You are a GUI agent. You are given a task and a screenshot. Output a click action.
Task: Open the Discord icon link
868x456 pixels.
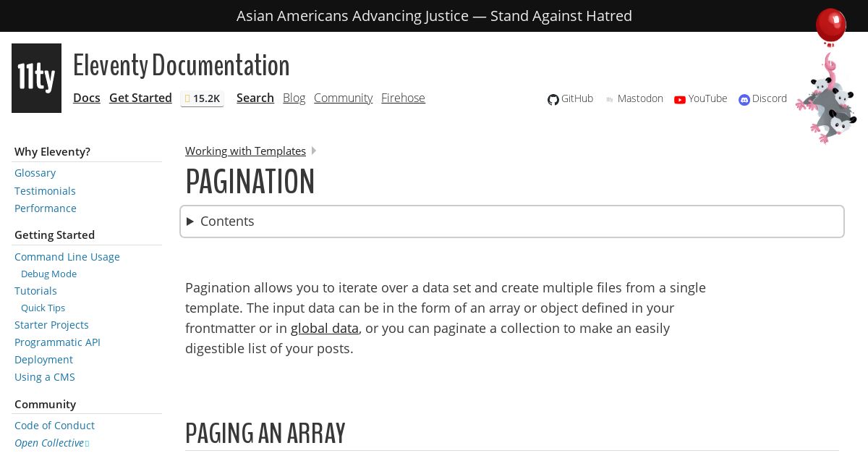click(744, 100)
